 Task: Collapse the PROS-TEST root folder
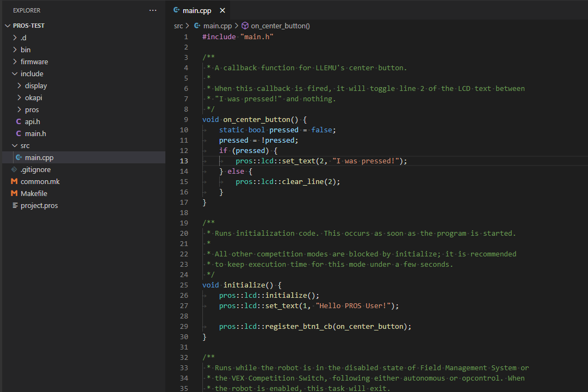8,26
